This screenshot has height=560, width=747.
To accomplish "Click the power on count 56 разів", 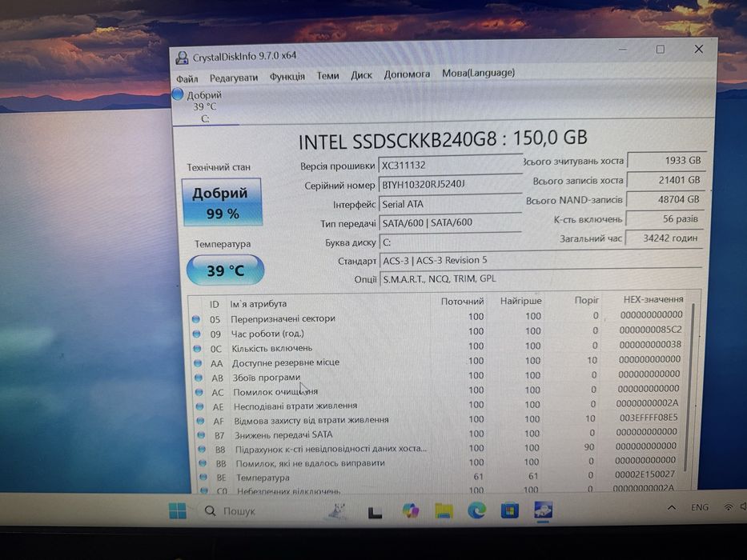I will [x=664, y=219].
